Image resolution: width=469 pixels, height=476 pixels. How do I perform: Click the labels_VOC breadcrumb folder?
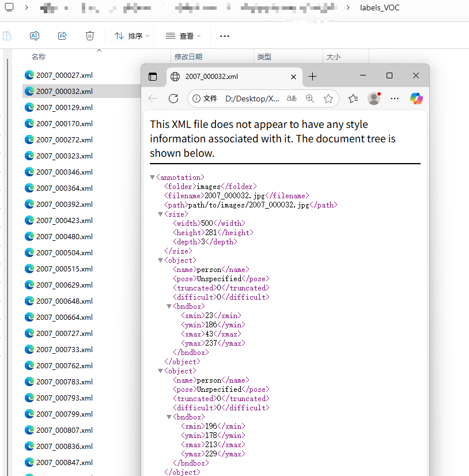pyautogui.click(x=379, y=7)
